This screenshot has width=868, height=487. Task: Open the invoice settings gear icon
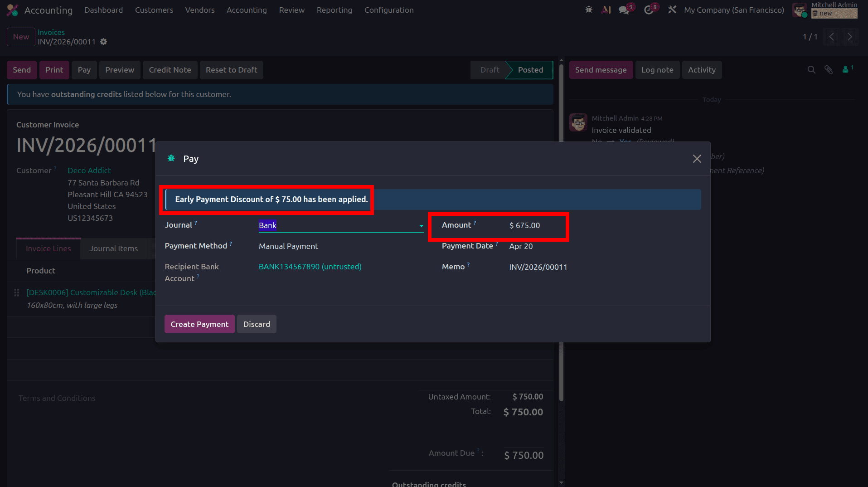click(x=103, y=42)
